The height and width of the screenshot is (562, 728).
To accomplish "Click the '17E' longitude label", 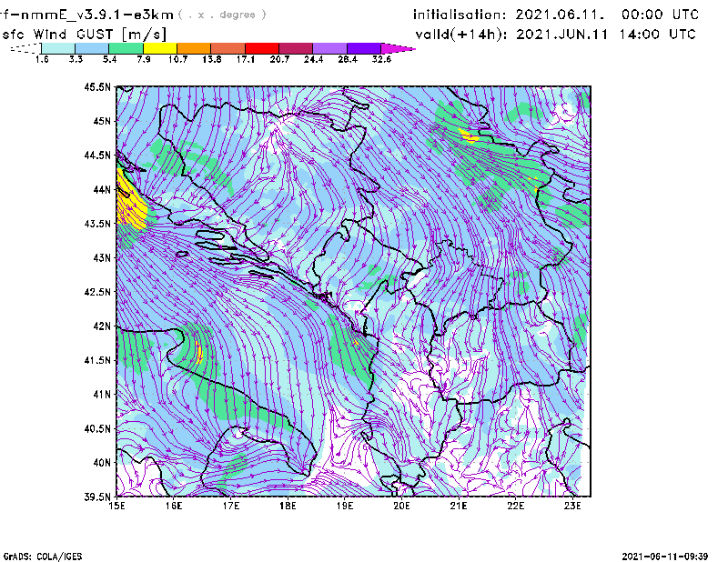I will (x=231, y=506).
